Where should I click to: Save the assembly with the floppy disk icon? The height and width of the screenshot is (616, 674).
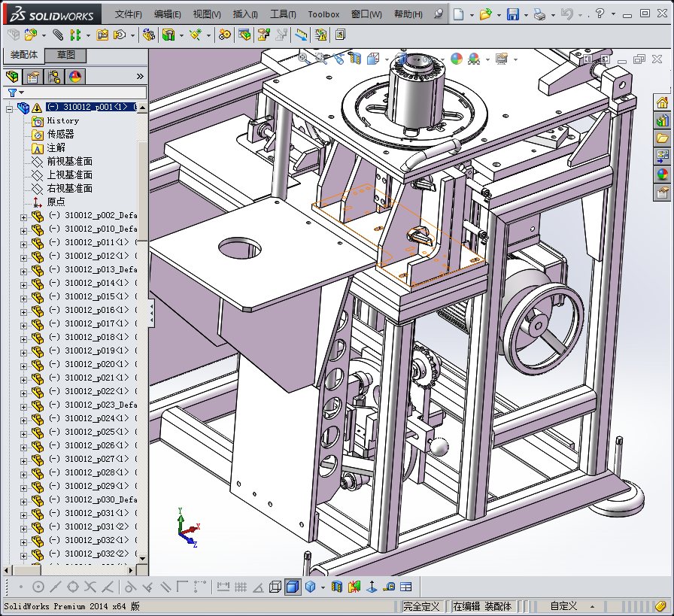pyautogui.click(x=512, y=14)
